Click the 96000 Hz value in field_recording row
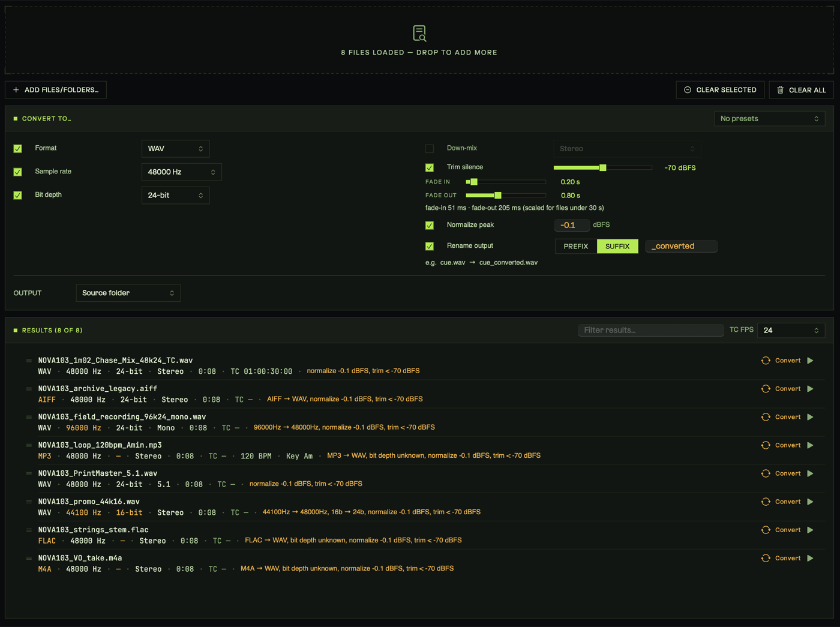The height and width of the screenshot is (627, 840). [83, 428]
